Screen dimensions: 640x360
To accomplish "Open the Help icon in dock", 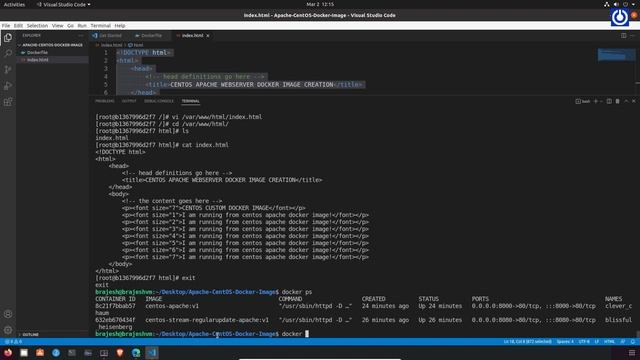I will coord(56,353).
